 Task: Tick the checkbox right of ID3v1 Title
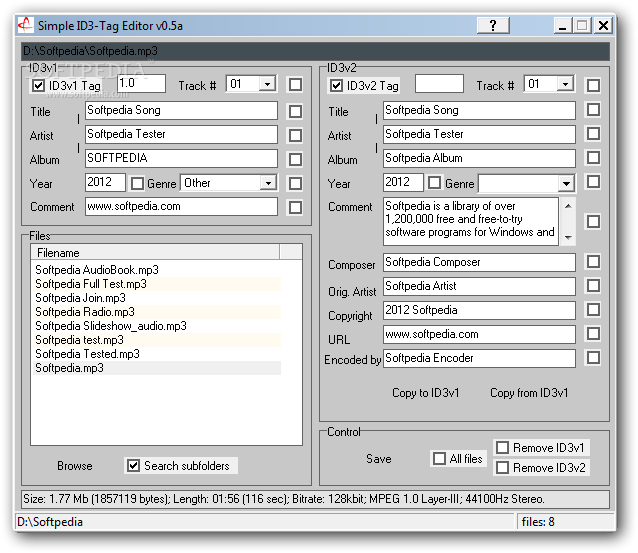[x=295, y=111]
